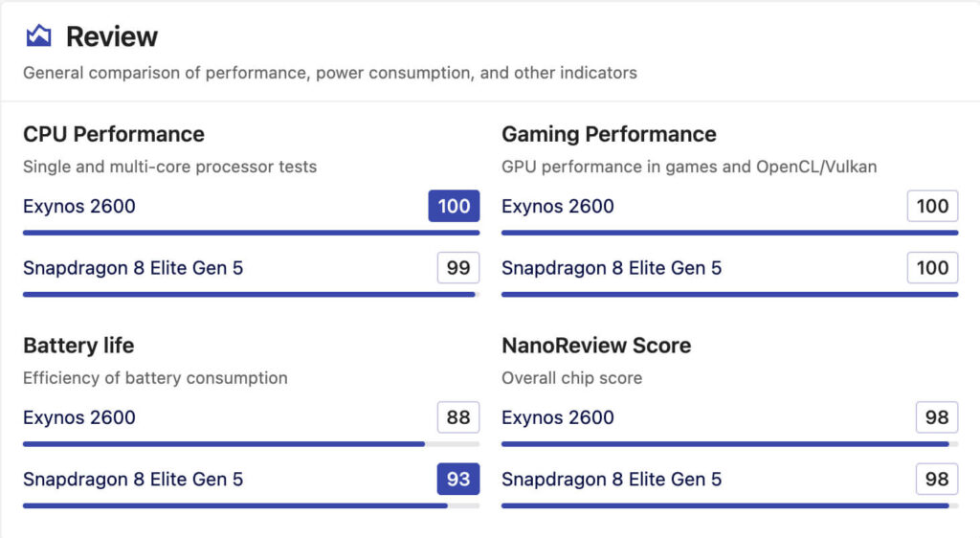This screenshot has height=538, width=980.
Task: Open Exynos 2600 under NanoReview Score
Action: pyautogui.click(x=558, y=417)
